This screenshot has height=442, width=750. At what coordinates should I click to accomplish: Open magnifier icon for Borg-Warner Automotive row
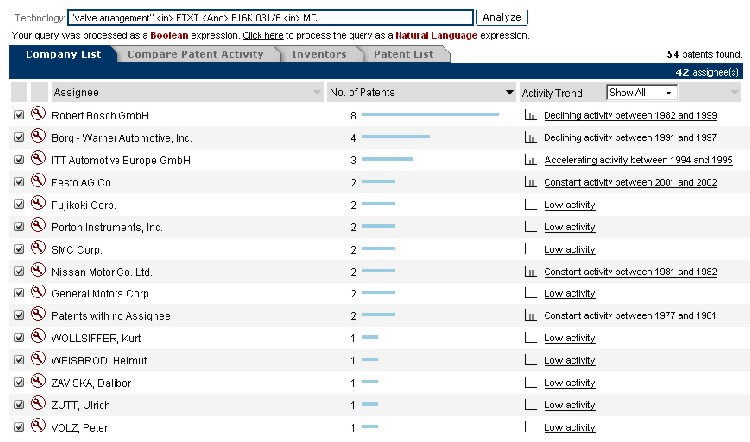(38, 136)
